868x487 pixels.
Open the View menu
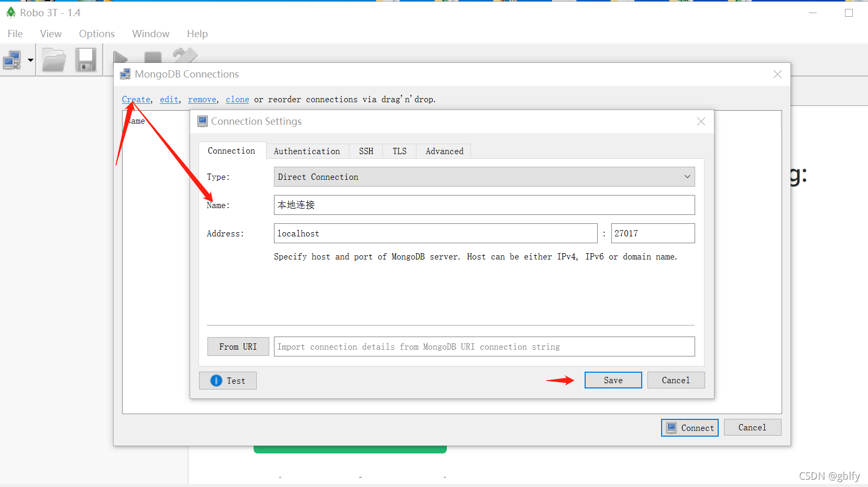51,34
